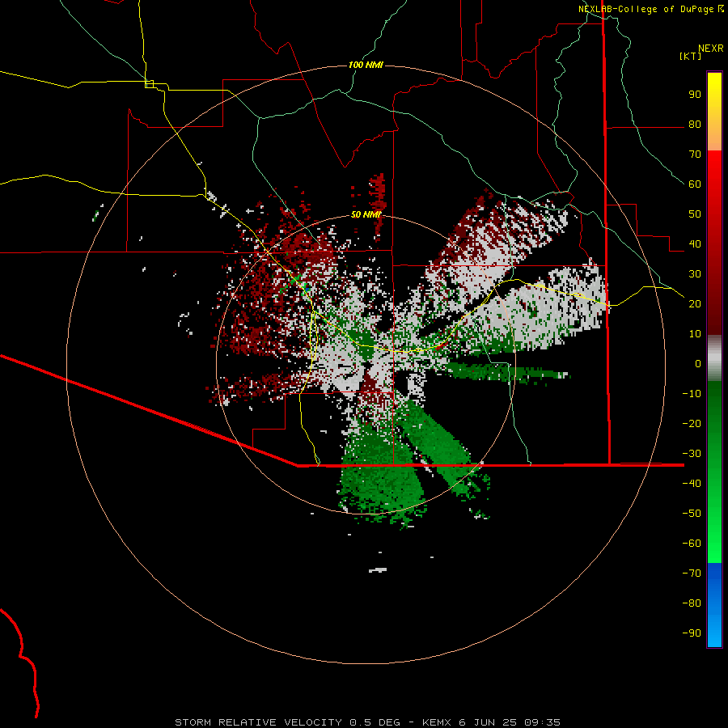728x728 pixels.
Task: Click the -50 value on velocity scale
Action: click(x=692, y=514)
